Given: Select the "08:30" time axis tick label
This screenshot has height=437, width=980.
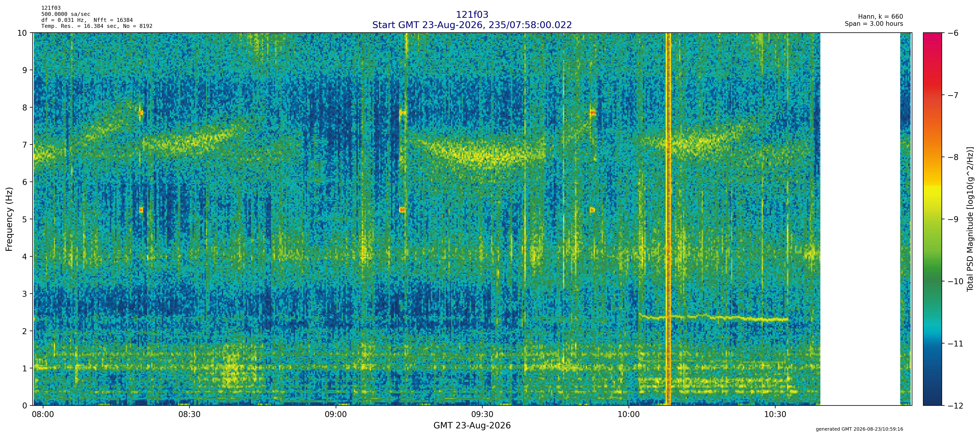Looking at the screenshot, I should click(x=189, y=414).
